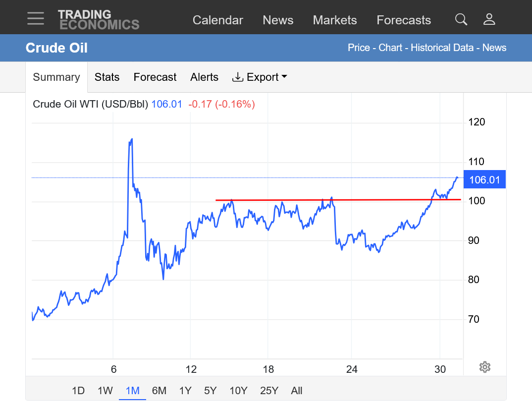
Task: Expand the Export dropdown
Action: [x=260, y=77]
